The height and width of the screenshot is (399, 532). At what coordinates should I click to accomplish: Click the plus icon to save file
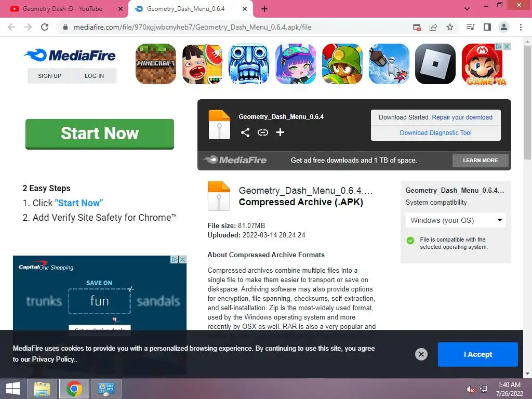(280, 132)
